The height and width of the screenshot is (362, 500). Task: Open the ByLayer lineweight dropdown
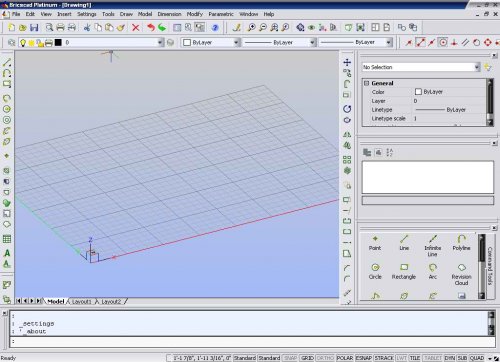click(389, 42)
